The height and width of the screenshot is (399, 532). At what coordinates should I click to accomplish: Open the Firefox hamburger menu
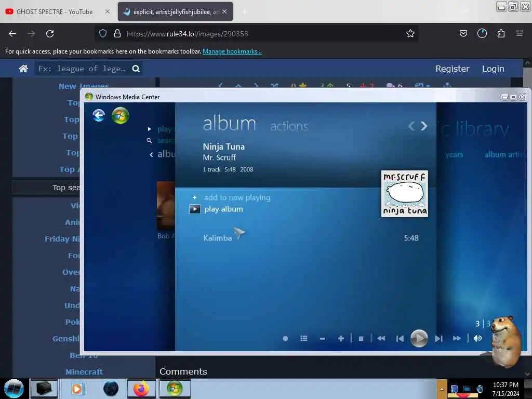[520, 33]
